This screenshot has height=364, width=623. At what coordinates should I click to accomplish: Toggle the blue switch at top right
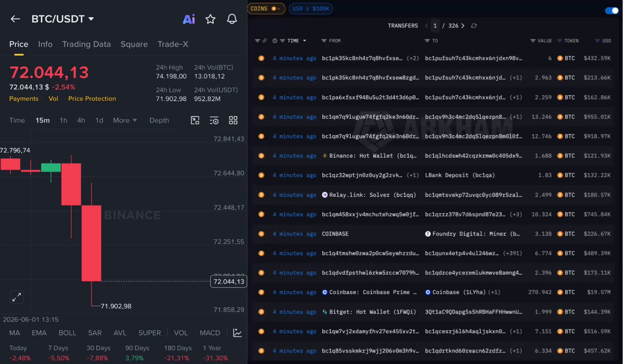612,10
